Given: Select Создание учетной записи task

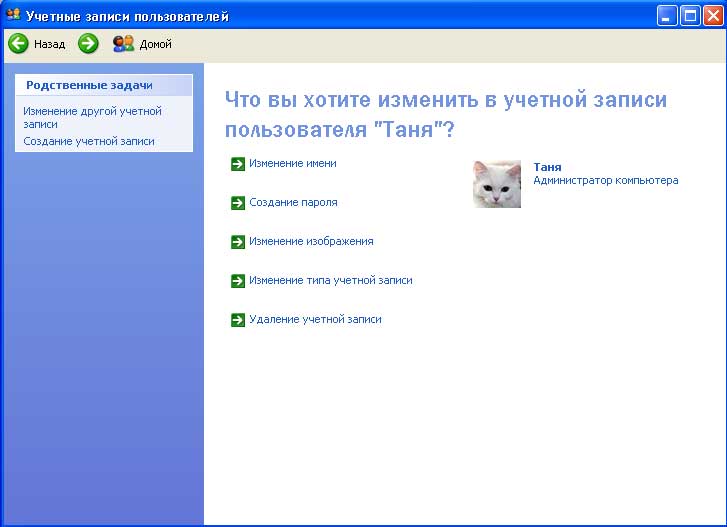Looking at the screenshot, I should pos(89,141).
